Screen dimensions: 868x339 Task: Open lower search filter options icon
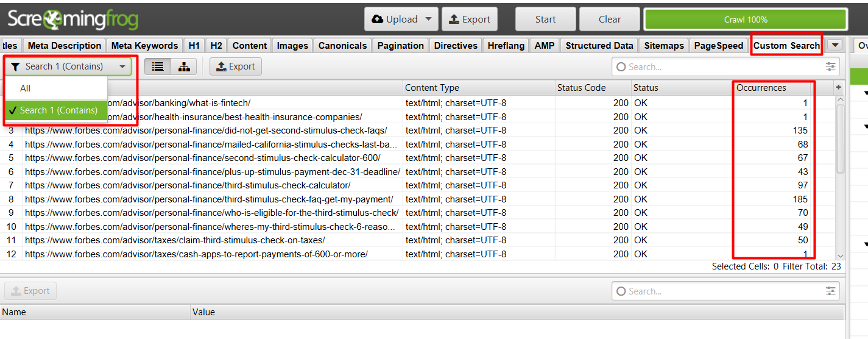tap(831, 291)
